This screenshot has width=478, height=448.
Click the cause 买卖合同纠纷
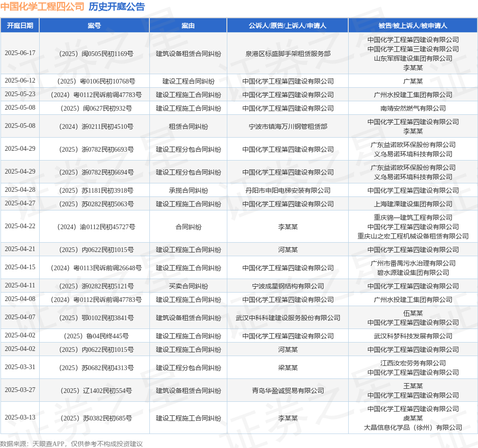(x=189, y=286)
